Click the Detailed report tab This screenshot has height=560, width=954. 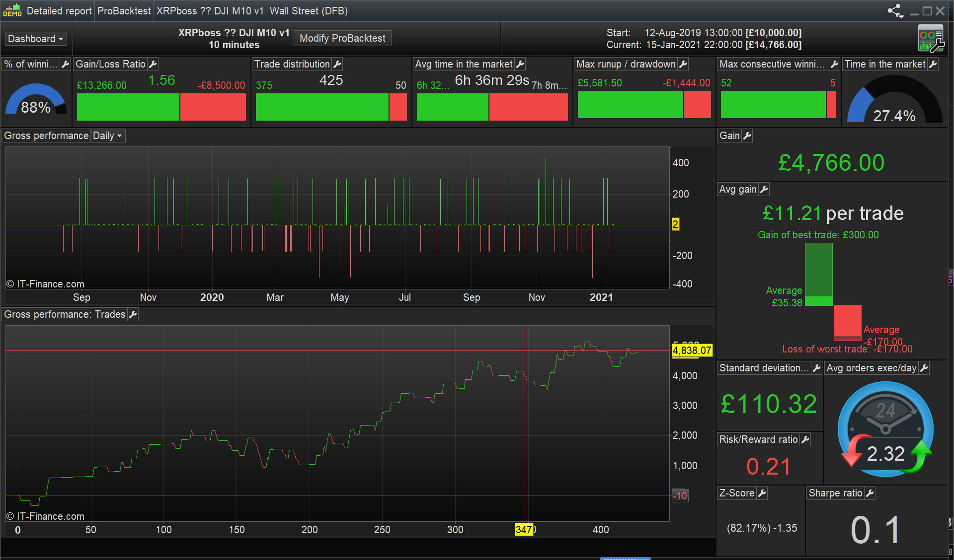pyautogui.click(x=59, y=11)
